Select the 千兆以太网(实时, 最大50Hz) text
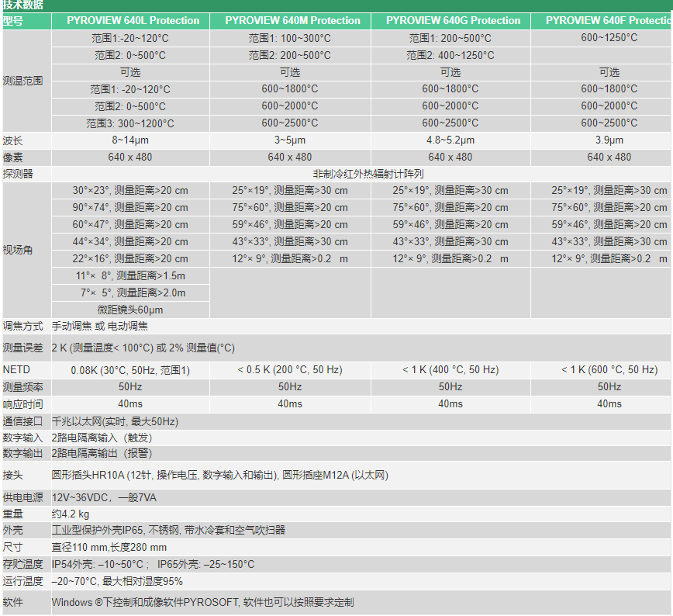The image size is (673, 616). tap(115, 421)
